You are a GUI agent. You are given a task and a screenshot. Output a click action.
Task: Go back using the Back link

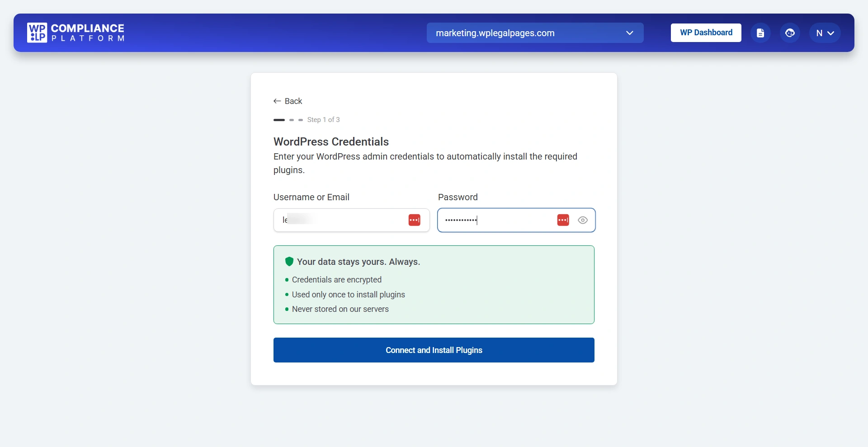point(288,101)
